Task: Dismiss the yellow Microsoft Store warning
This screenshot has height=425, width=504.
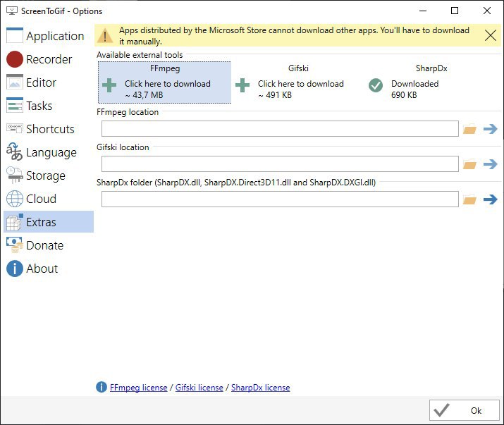Action: point(491,35)
